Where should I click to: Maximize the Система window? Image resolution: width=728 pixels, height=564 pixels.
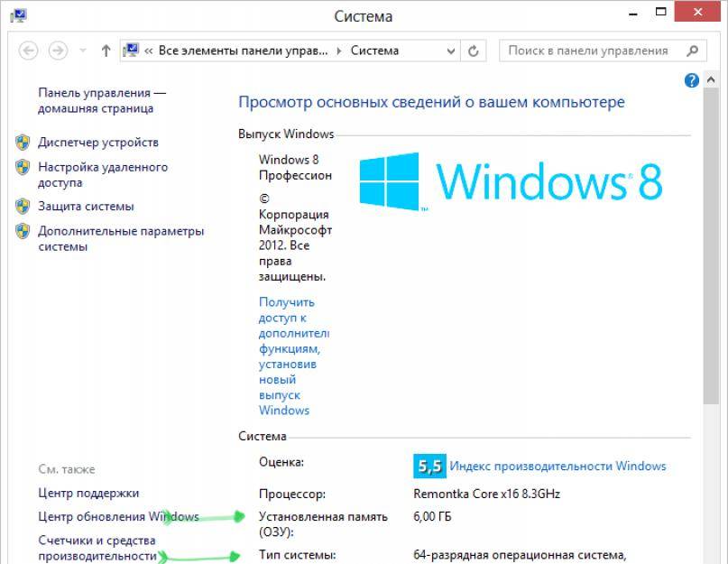point(660,13)
